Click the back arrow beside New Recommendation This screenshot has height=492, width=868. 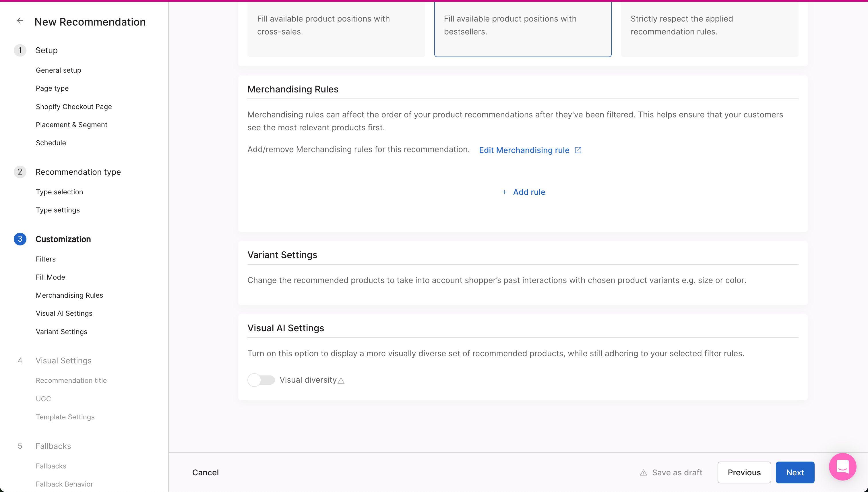pyautogui.click(x=20, y=21)
